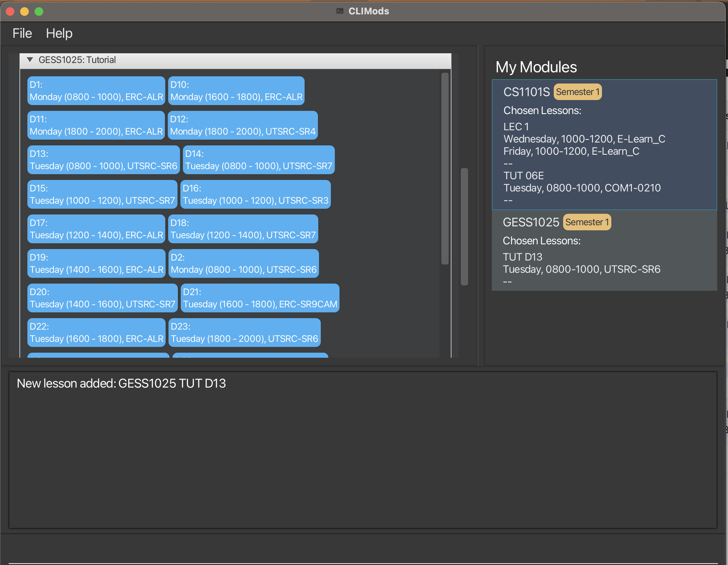Screen dimensions: 728x565
Task: Click the GESS1025 Semester 1 badge
Action: [x=587, y=222]
